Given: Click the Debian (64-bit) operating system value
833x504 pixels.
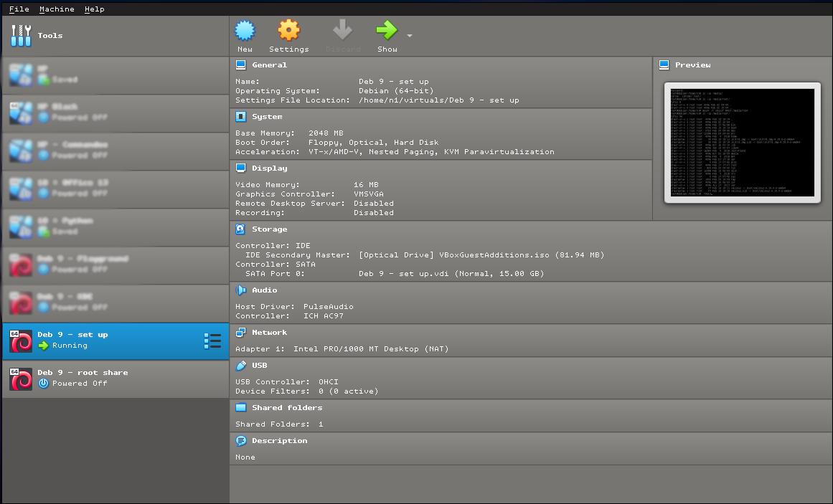Looking at the screenshot, I should (396, 91).
